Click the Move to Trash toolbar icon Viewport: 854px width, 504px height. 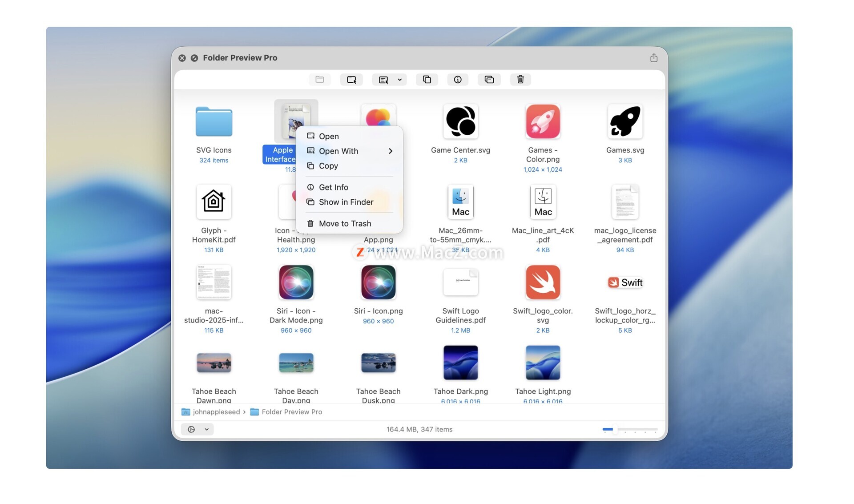(x=520, y=80)
